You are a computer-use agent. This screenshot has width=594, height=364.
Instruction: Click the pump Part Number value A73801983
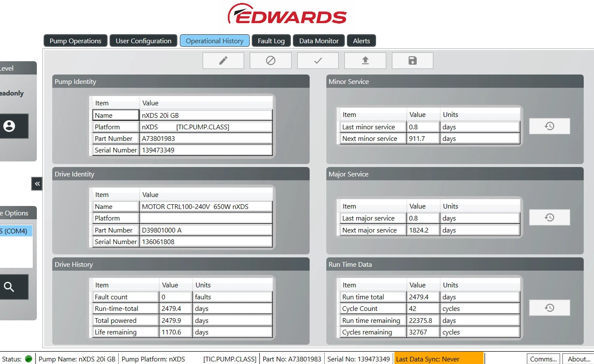[206, 138]
